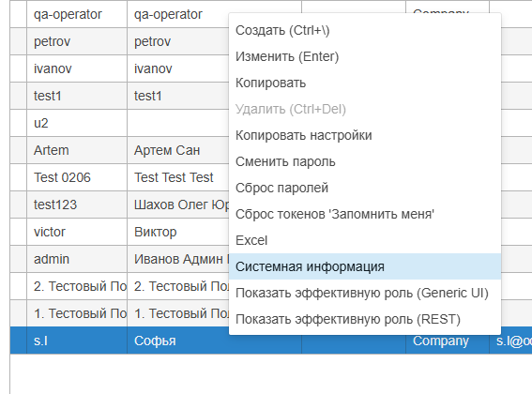Click s.l@ email cell in selected row
This screenshot has width=532, height=394.
coord(511,341)
